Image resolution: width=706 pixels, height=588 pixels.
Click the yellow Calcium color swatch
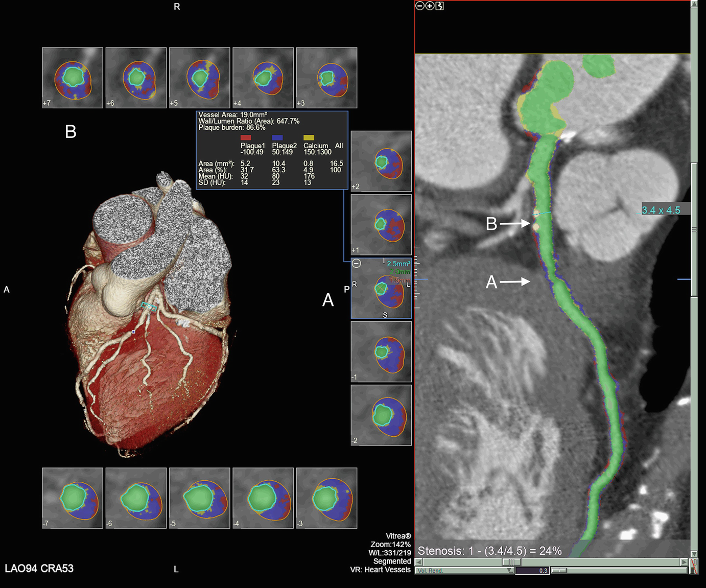click(309, 137)
